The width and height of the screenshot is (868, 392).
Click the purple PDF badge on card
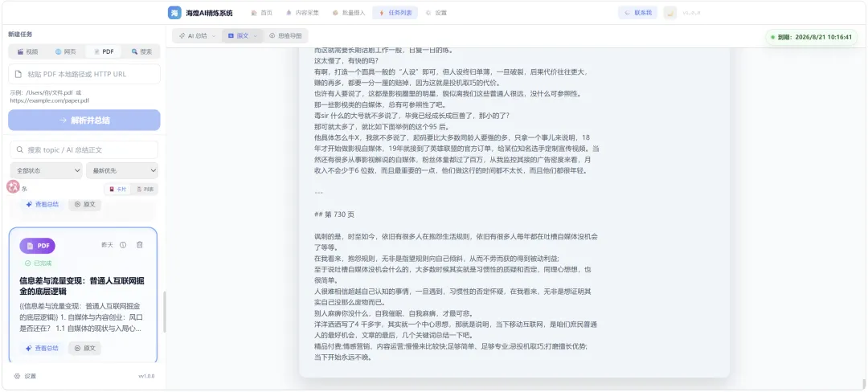click(x=37, y=246)
